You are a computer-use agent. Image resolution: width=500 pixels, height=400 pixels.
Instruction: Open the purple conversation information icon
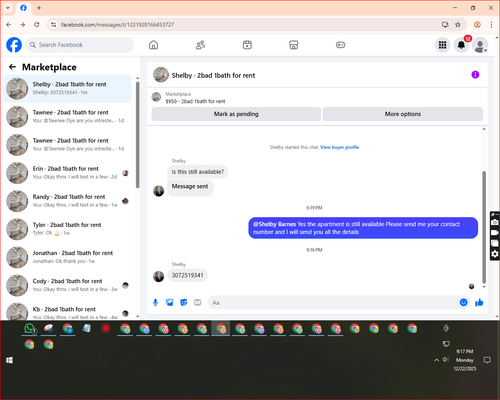tap(475, 75)
